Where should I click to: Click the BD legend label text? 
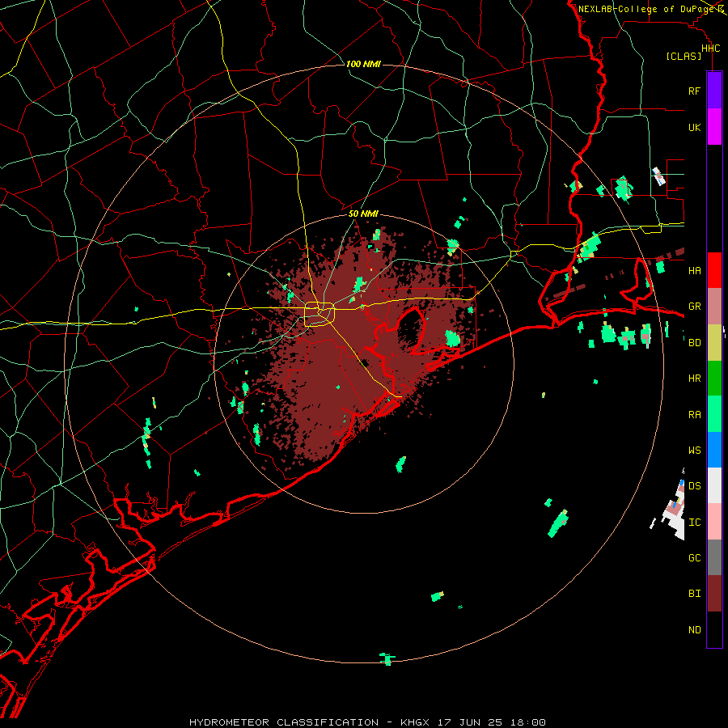pos(694,343)
